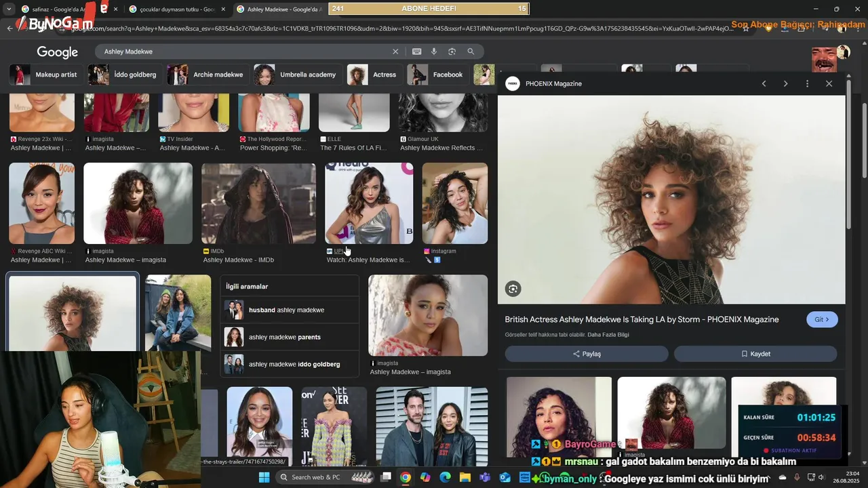Open the Google account avatar
The image size is (868, 488).
point(843,52)
